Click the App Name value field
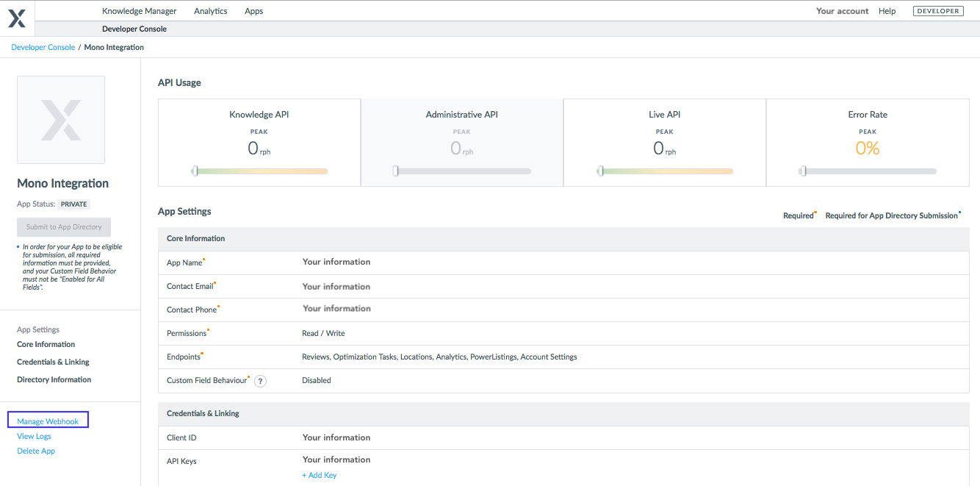 pyautogui.click(x=336, y=262)
